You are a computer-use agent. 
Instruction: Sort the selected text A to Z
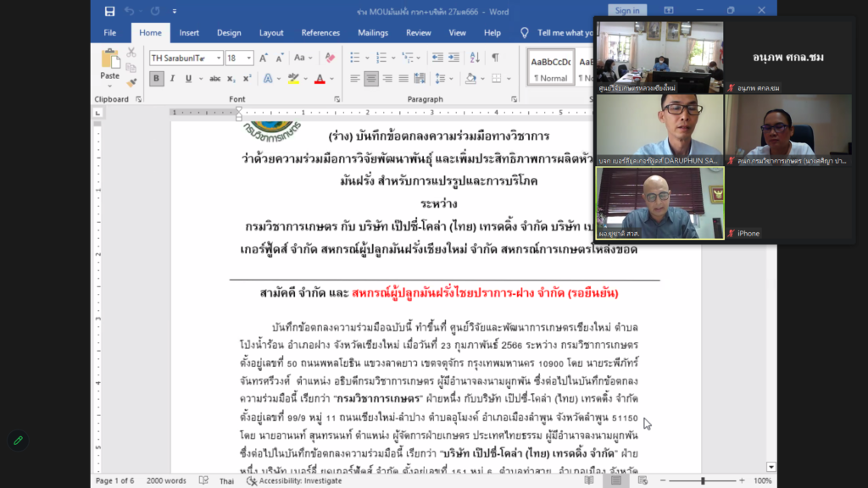[x=475, y=58]
